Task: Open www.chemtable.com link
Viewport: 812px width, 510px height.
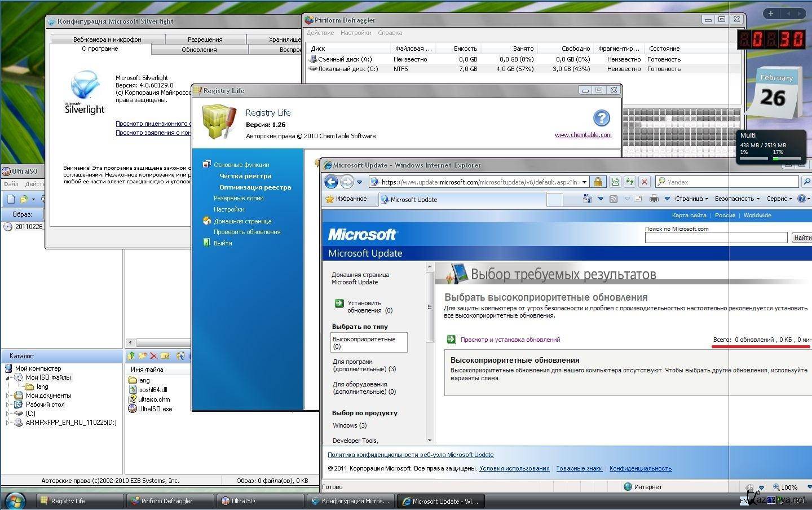Action: (583, 135)
